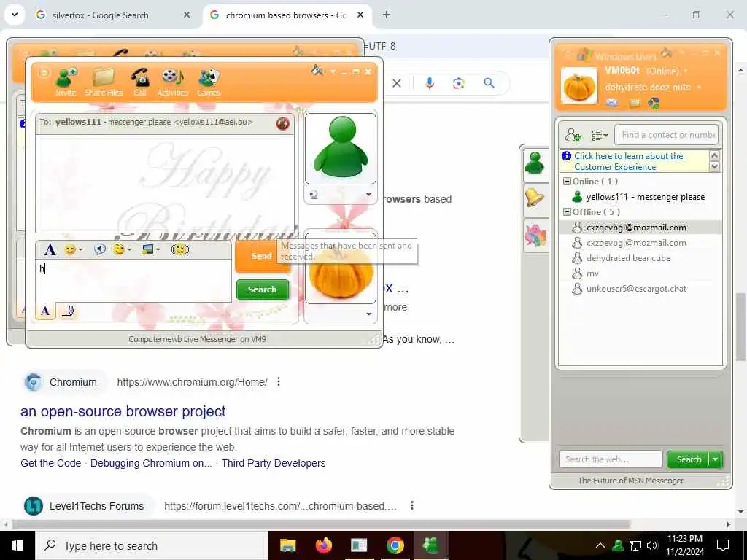Select contact 'yellows111 - messenger please' in contact list
The width and height of the screenshot is (747, 560).
click(640, 197)
